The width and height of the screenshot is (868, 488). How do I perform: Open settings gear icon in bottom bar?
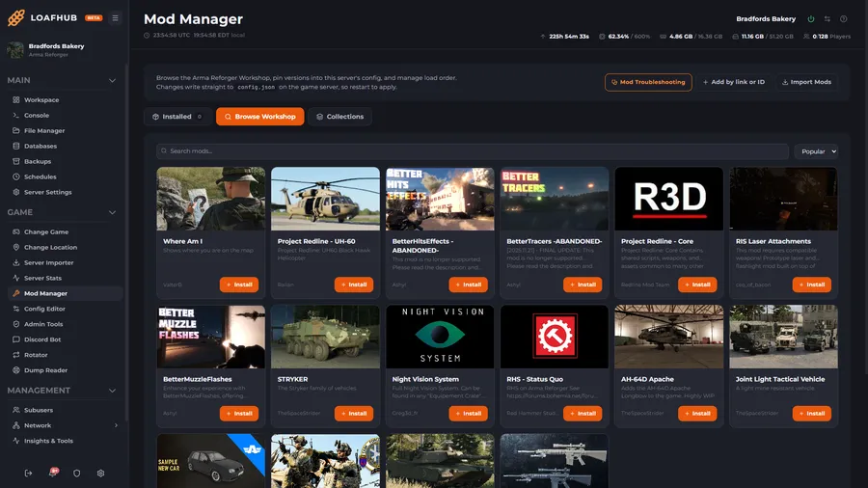(100, 474)
